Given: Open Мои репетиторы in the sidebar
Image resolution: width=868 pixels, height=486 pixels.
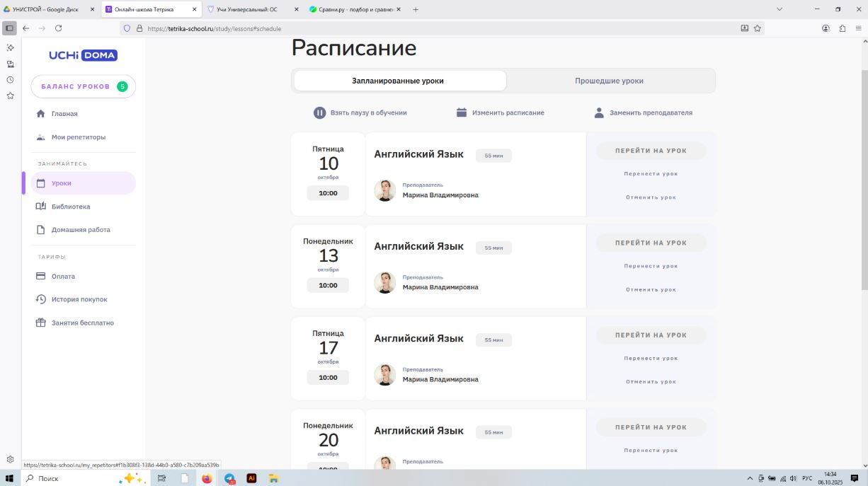Looking at the screenshot, I should [x=78, y=137].
